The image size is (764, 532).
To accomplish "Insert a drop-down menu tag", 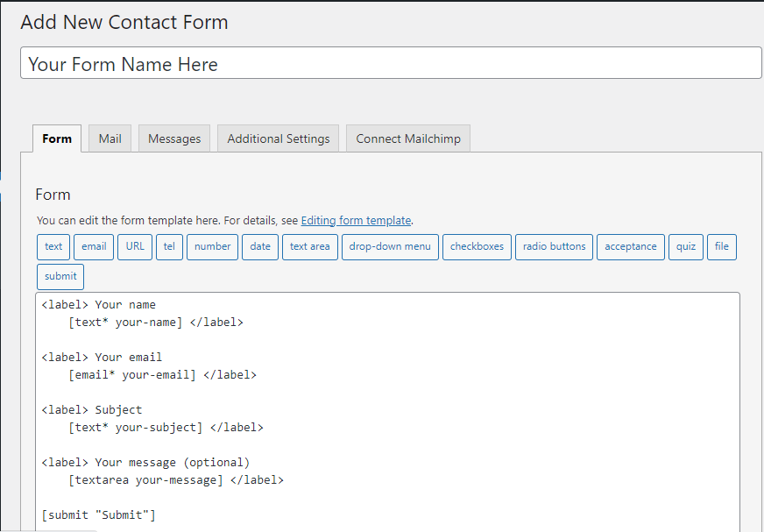I will [390, 246].
